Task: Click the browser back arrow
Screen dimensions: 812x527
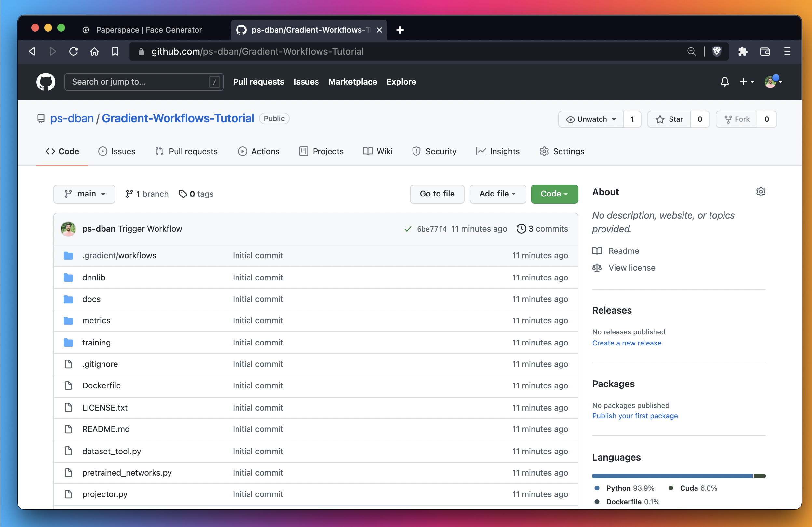Action: coord(33,51)
